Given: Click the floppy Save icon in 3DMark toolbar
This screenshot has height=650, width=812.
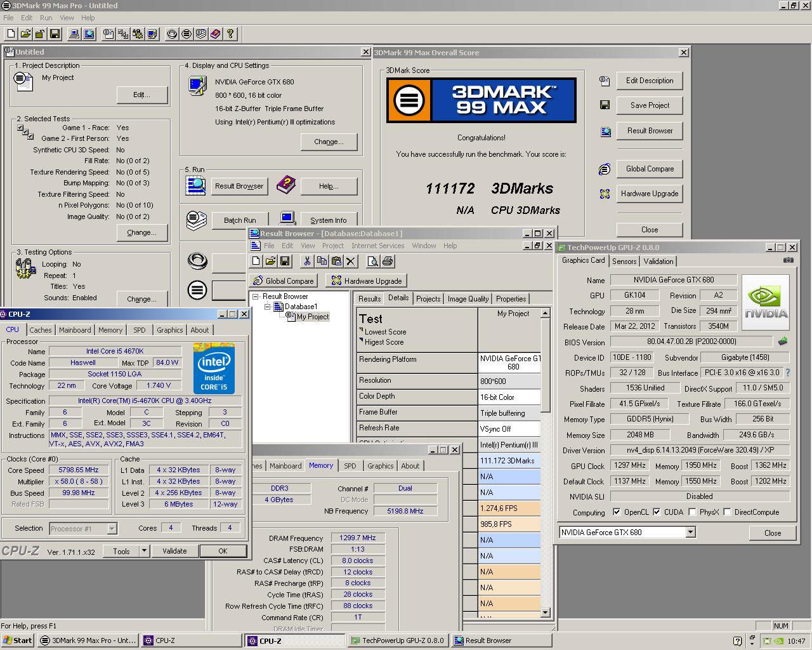Looking at the screenshot, I should 55,34.
